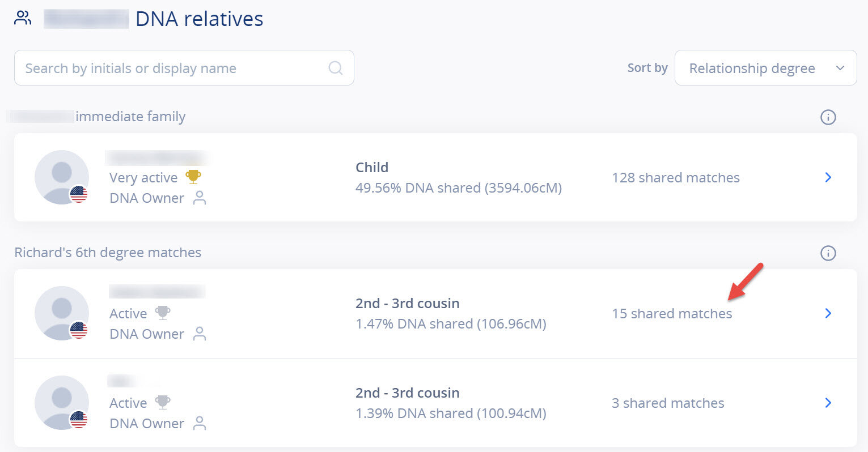Expand the 3 shared matches row chevron
Screen dimensions: 868x452
click(828, 403)
